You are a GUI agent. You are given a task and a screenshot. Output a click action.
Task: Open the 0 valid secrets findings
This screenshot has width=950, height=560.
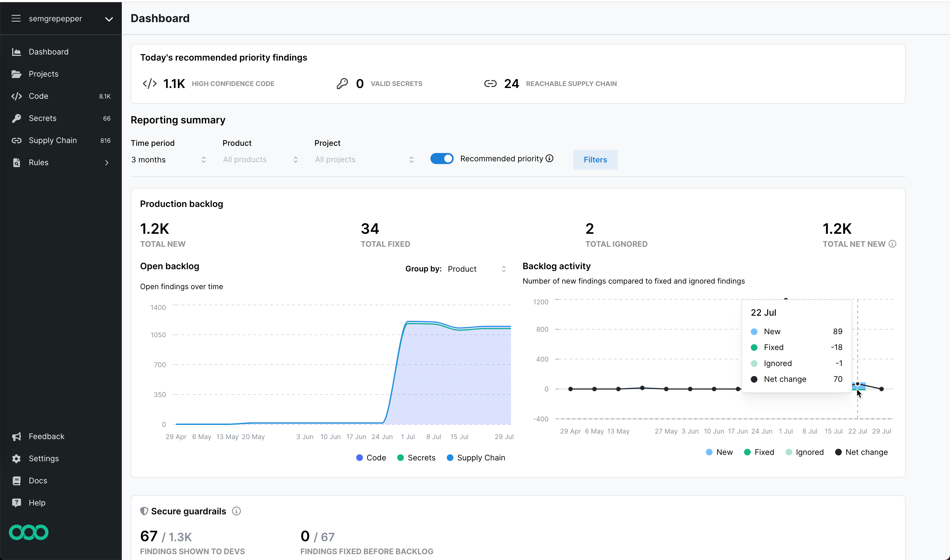tap(360, 83)
